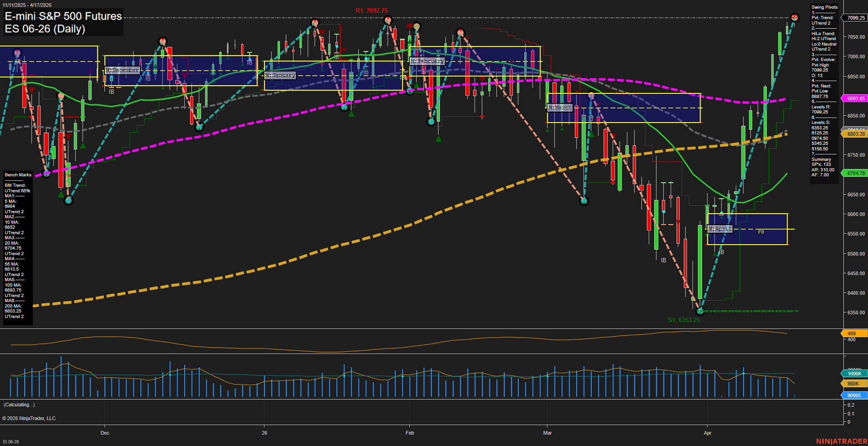The height and width of the screenshot is (446, 868).
Task: Click the swing pivot circle at the top right high
Action: click(x=795, y=18)
